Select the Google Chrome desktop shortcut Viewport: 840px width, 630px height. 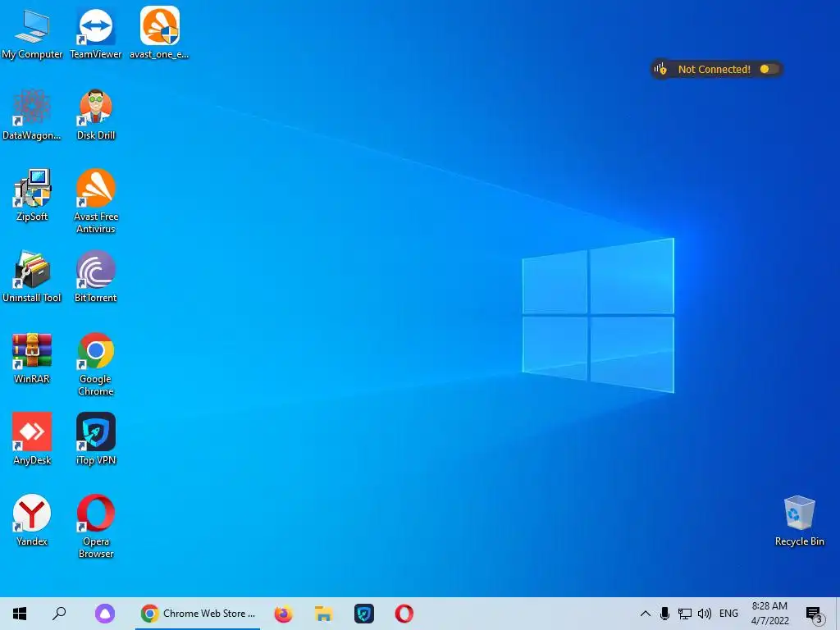pyautogui.click(x=96, y=364)
